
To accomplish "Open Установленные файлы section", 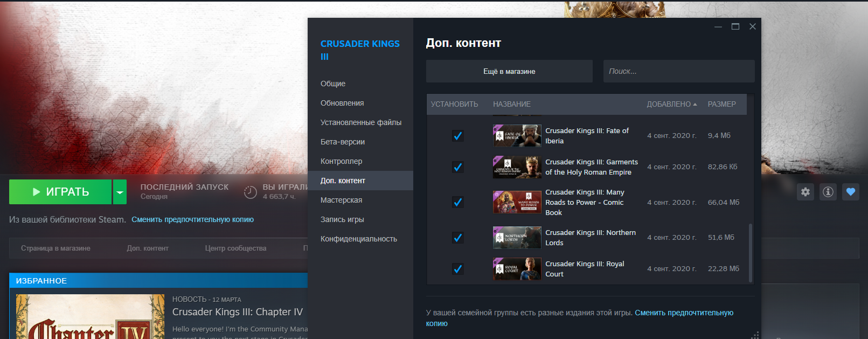I will (x=360, y=122).
